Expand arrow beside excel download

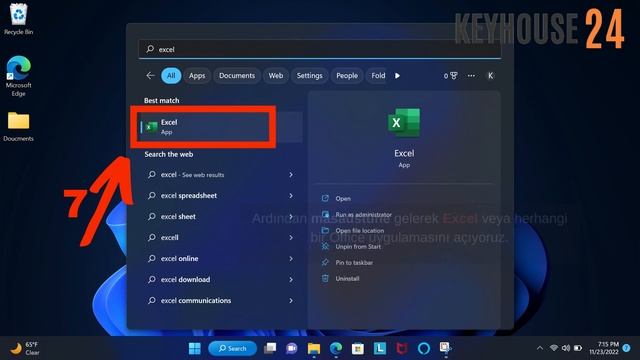(x=291, y=280)
